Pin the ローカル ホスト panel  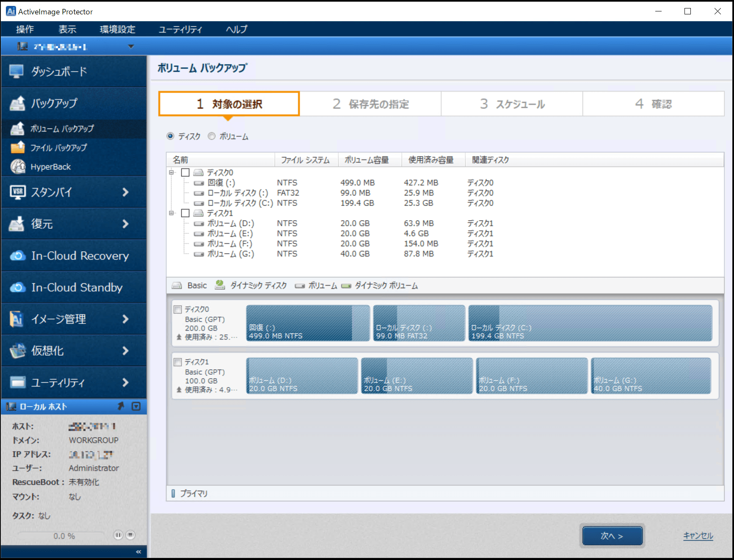point(121,406)
